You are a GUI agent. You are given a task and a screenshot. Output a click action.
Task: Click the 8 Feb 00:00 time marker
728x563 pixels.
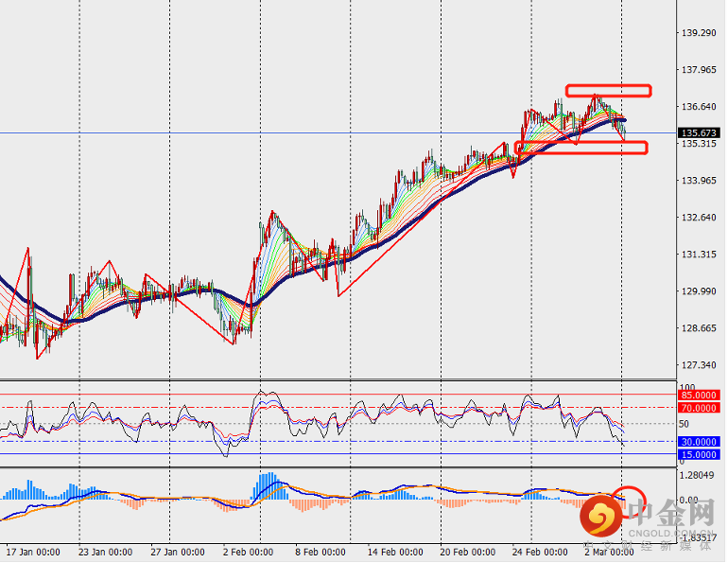coord(321,551)
